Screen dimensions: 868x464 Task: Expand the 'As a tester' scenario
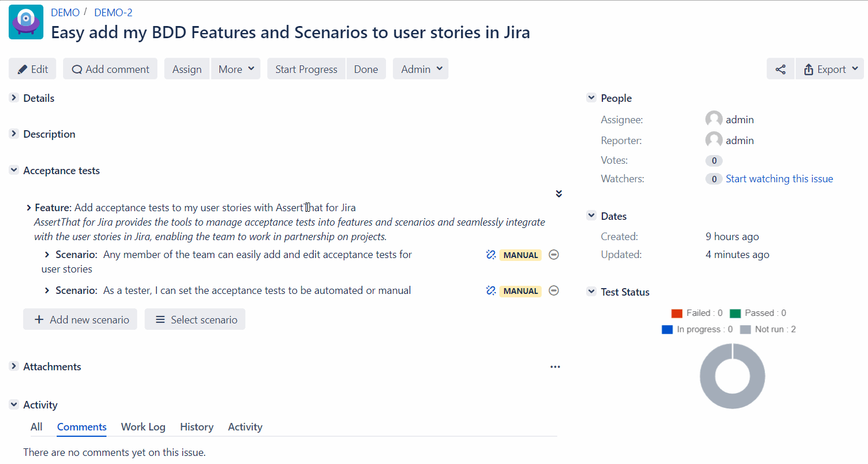point(47,290)
